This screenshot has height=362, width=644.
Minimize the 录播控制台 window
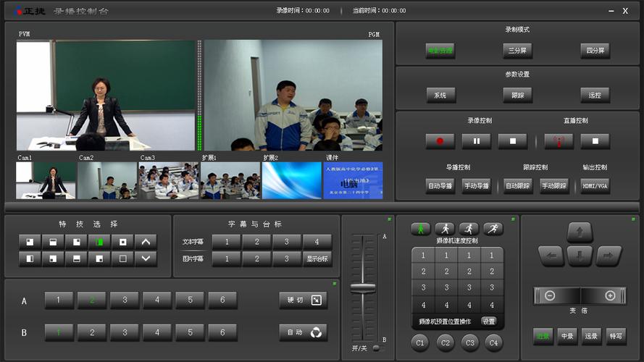[611, 11]
